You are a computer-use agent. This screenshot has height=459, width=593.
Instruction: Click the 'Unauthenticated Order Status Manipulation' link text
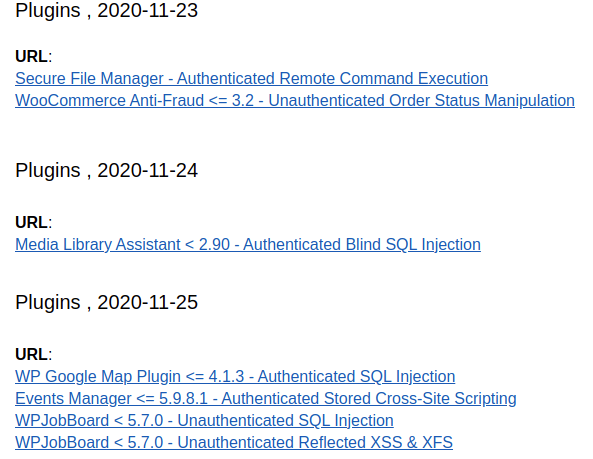tap(421, 101)
